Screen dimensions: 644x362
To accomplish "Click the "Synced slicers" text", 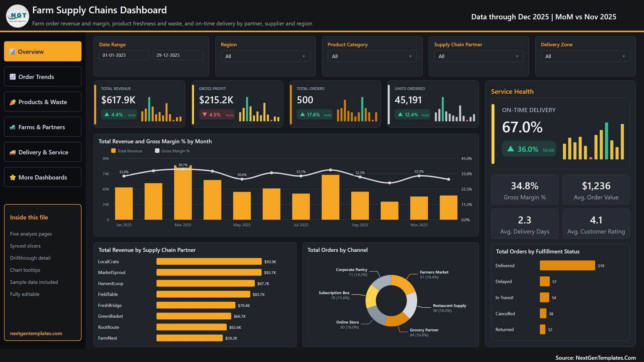I will coord(25,246).
